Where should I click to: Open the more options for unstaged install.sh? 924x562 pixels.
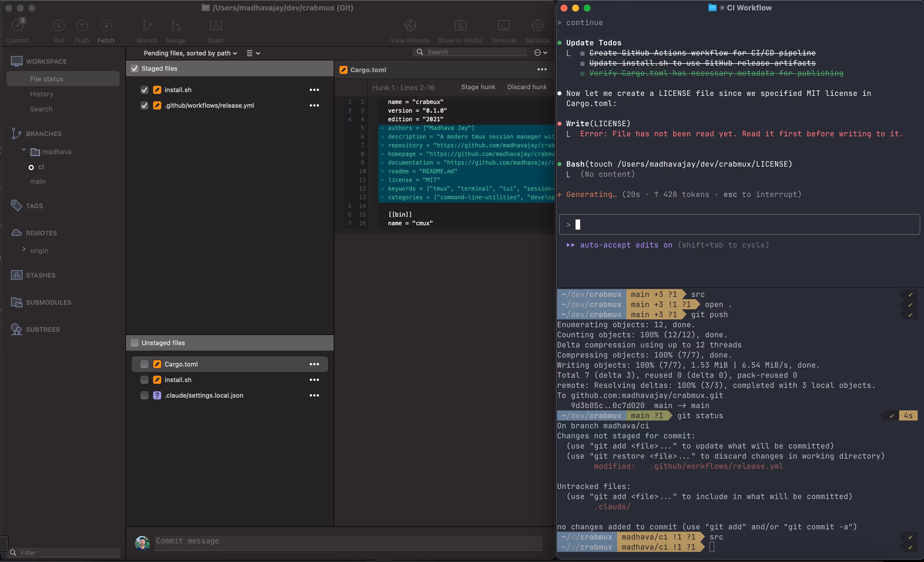pyautogui.click(x=314, y=380)
